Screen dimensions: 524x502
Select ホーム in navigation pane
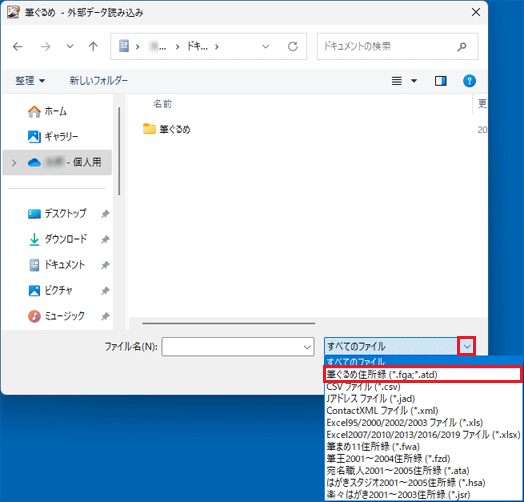pyautogui.click(x=47, y=111)
